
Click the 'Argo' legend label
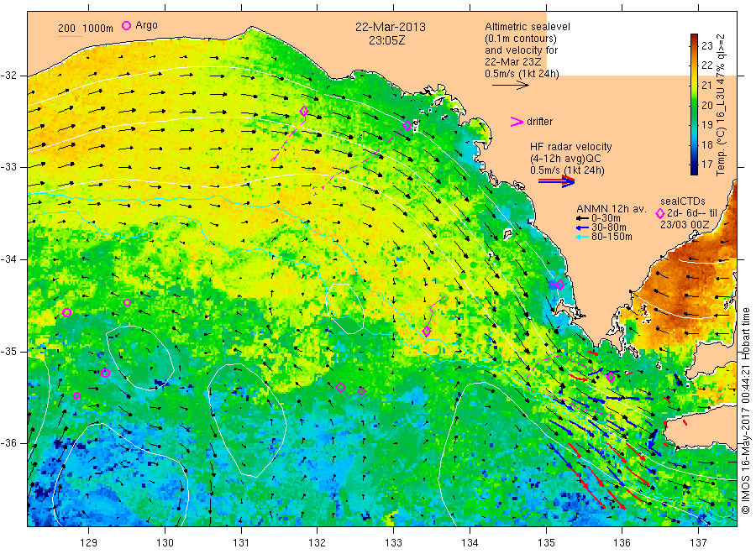tap(146, 25)
